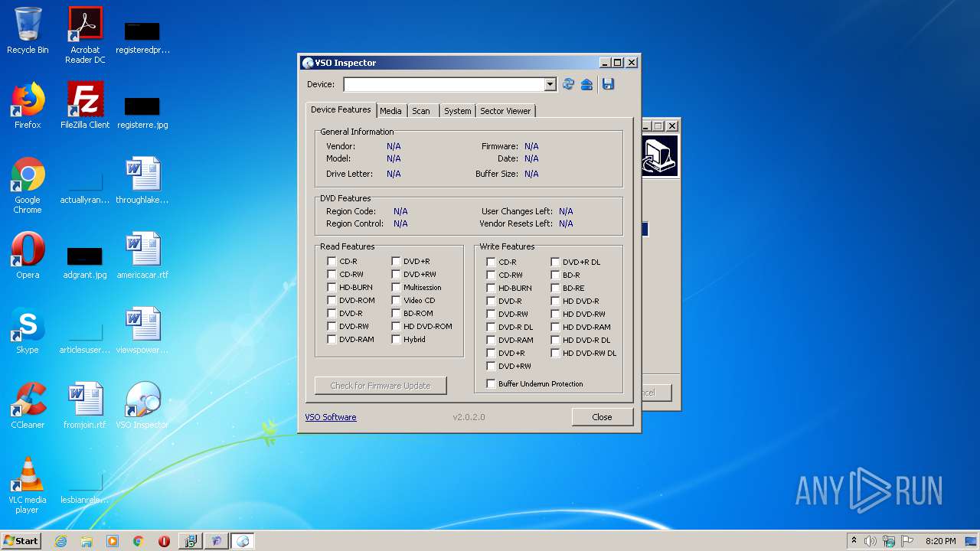Launch the Firefox desktop shortcut
Image resolution: width=980 pixels, height=551 pixels.
click(28, 106)
